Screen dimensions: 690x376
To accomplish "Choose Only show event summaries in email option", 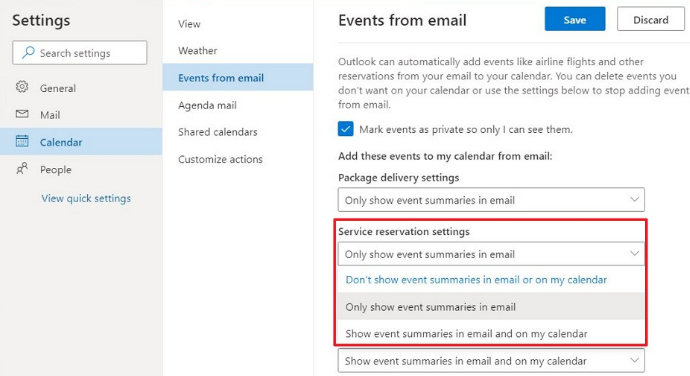I will (x=491, y=306).
